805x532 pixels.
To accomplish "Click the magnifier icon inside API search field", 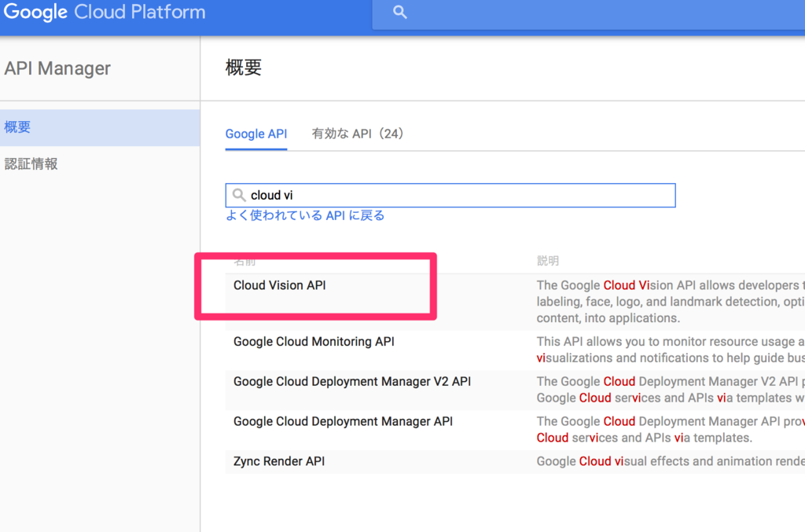I will [239, 195].
